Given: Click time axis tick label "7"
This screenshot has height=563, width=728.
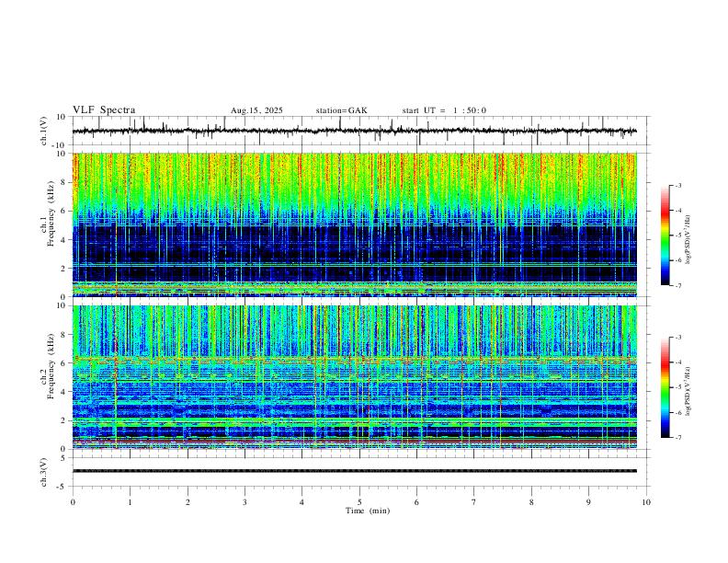Looking at the screenshot, I should [x=474, y=502].
